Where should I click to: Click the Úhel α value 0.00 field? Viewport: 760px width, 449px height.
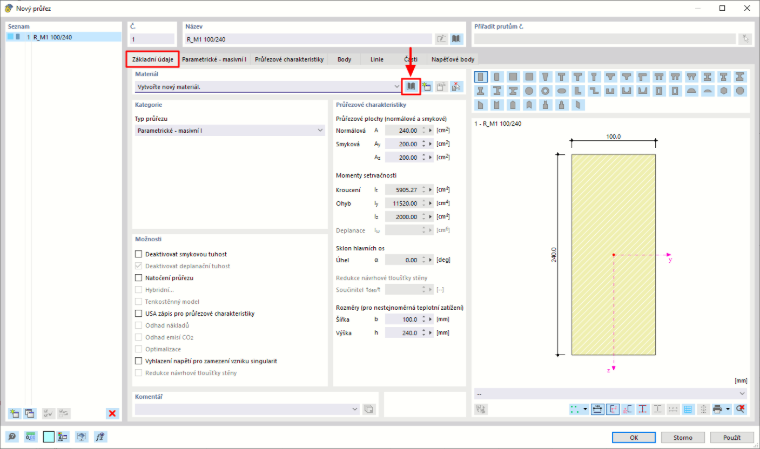coord(402,260)
